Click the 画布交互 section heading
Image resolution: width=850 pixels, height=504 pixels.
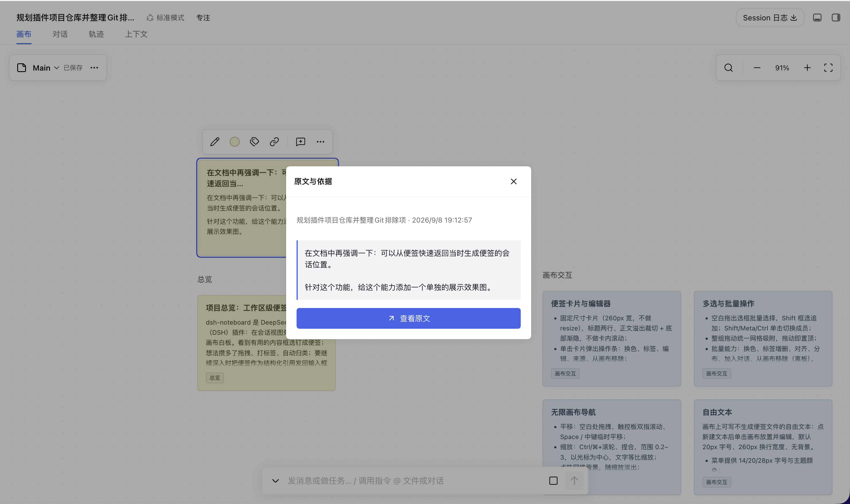tap(558, 275)
